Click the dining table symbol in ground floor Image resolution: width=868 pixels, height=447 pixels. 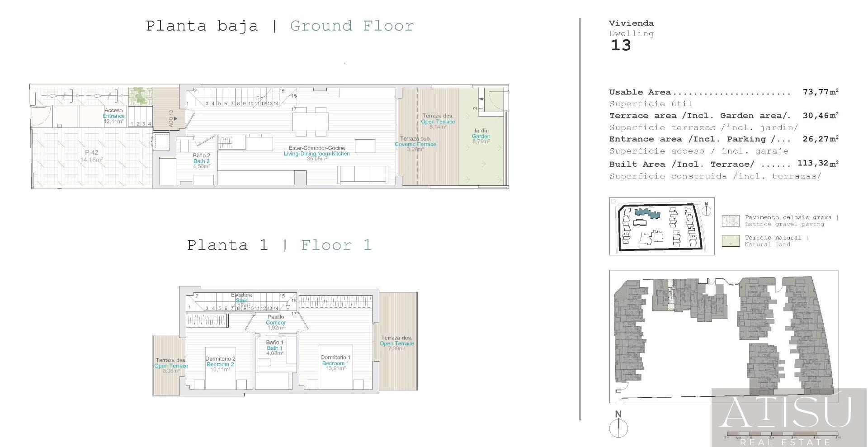pos(310,121)
